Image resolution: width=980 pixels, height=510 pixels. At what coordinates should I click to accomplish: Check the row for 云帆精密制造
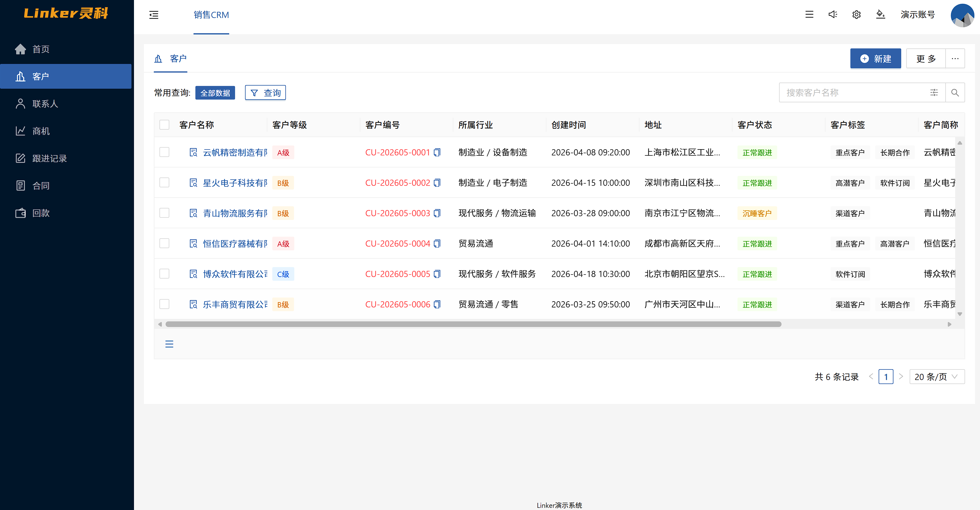coord(164,152)
